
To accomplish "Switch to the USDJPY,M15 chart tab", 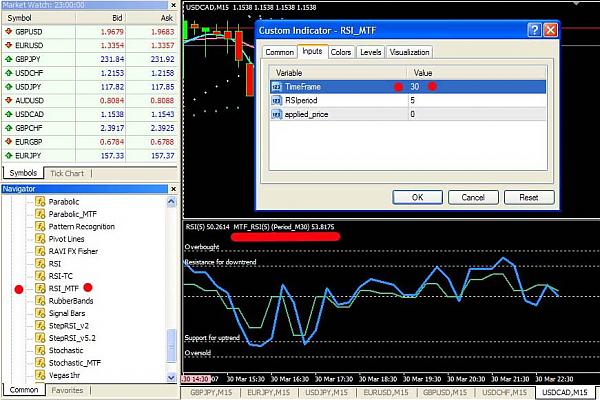I will click(x=326, y=392).
